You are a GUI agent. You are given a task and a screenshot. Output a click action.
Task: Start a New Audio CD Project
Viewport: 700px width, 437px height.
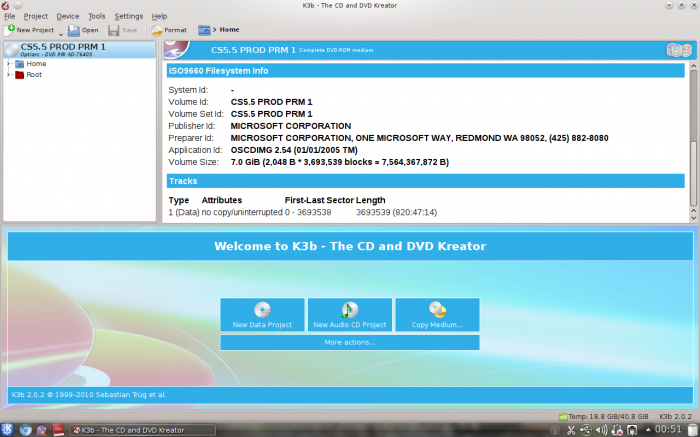click(x=350, y=315)
